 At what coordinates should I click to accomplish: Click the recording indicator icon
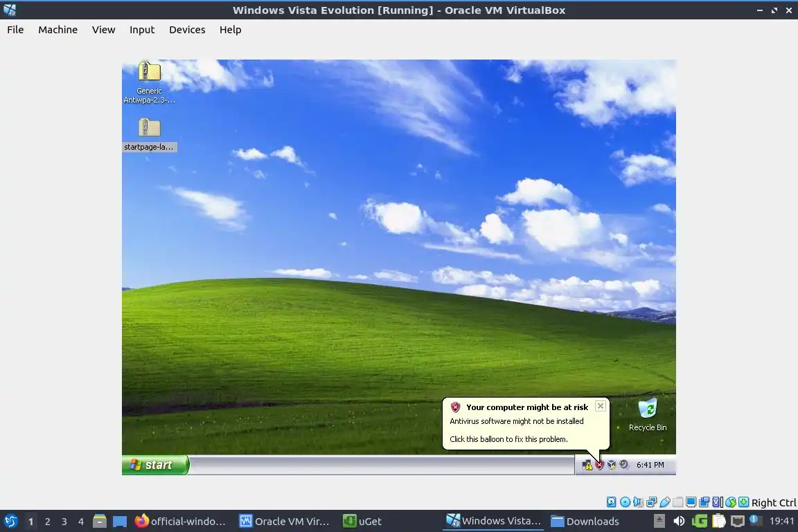tap(704, 502)
